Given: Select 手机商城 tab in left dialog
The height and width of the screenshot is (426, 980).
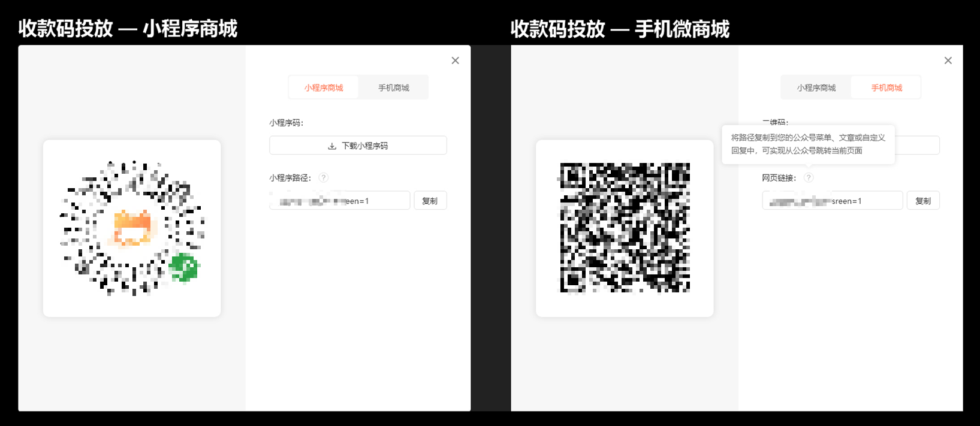Looking at the screenshot, I should [394, 87].
